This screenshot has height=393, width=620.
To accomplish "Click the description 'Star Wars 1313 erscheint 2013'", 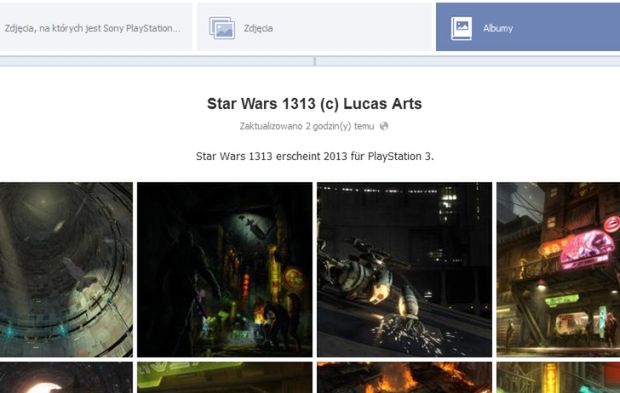I will tap(272, 156).
